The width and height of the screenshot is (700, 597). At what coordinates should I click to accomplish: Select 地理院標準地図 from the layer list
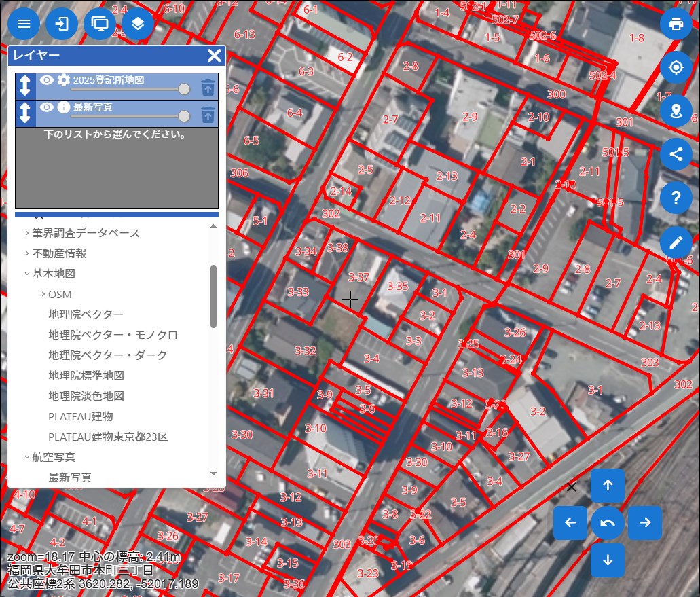point(86,376)
